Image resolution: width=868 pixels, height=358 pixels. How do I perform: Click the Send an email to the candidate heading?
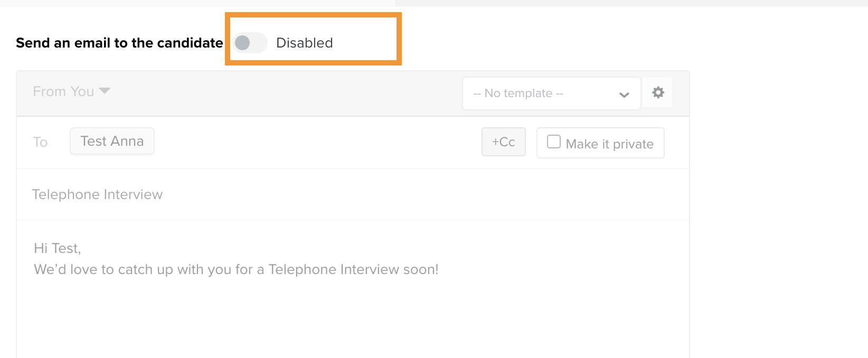click(x=119, y=43)
